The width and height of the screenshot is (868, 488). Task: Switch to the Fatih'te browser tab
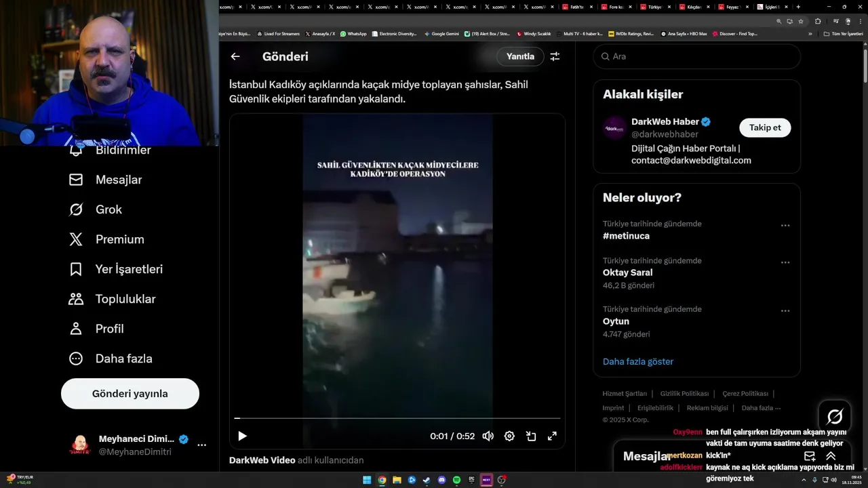576,7
